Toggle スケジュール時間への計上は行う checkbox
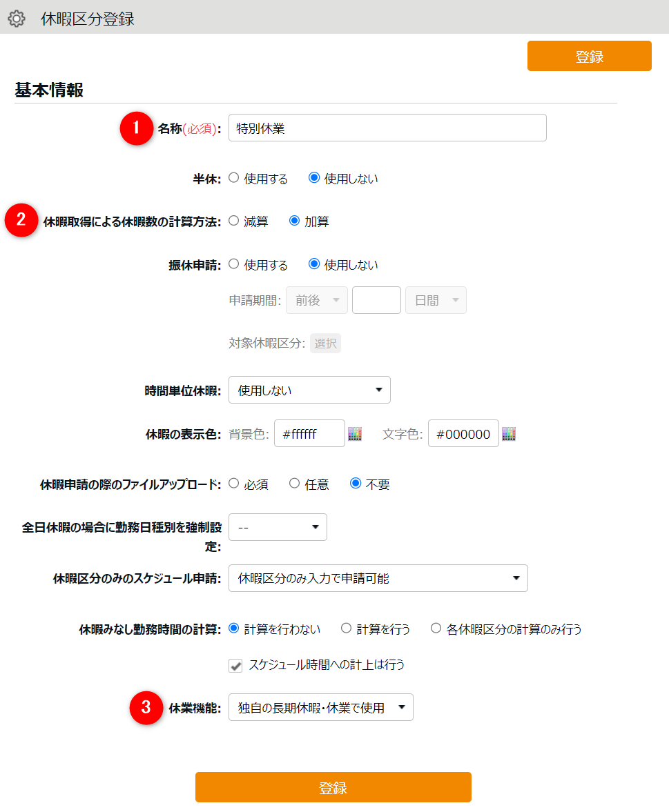Image resolution: width=669 pixels, height=812 pixels. tap(236, 666)
